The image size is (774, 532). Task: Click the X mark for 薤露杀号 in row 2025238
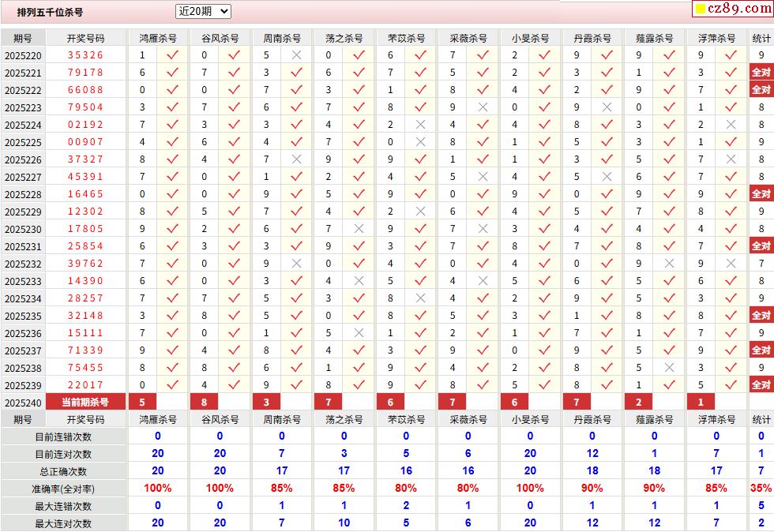coord(669,368)
